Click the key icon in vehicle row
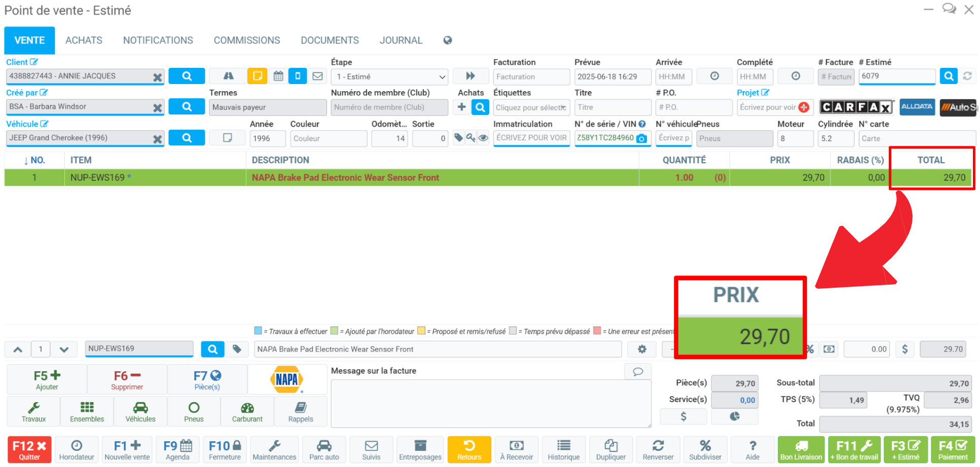 (471, 138)
